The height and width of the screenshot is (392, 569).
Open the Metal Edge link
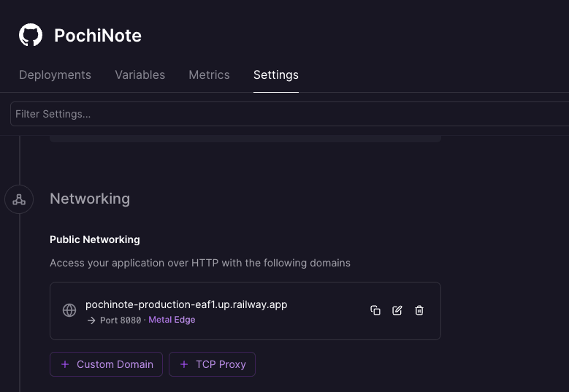click(172, 320)
